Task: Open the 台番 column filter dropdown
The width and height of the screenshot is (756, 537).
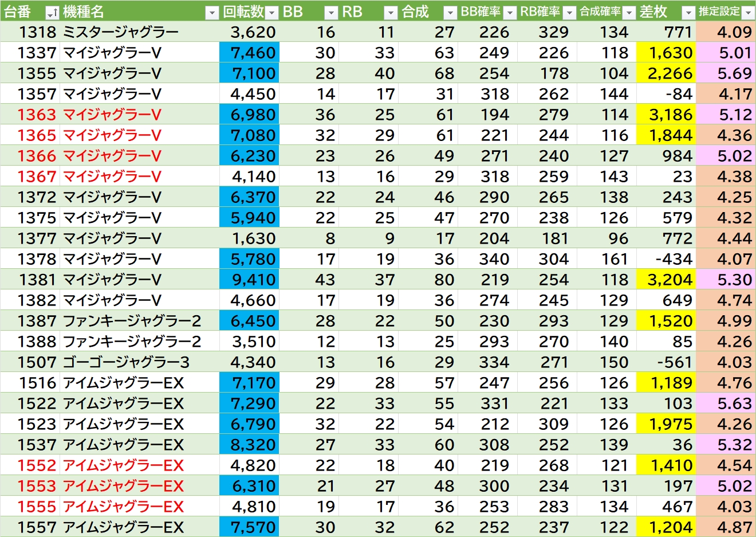Action: (x=52, y=12)
